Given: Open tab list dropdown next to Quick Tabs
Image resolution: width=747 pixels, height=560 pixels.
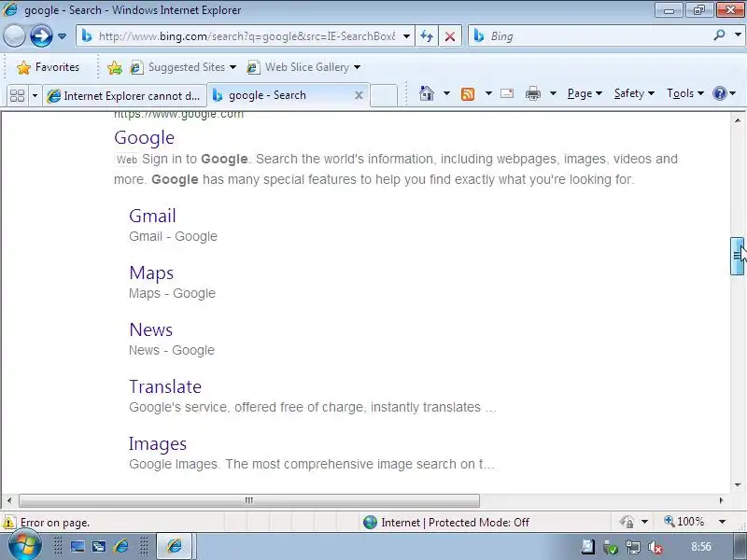Looking at the screenshot, I should pyautogui.click(x=35, y=96).
